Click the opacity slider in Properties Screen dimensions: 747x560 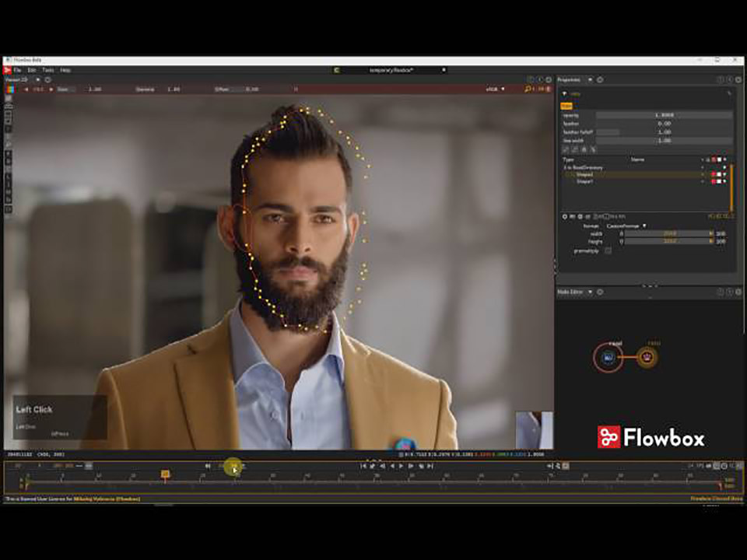tap(664, 115)
